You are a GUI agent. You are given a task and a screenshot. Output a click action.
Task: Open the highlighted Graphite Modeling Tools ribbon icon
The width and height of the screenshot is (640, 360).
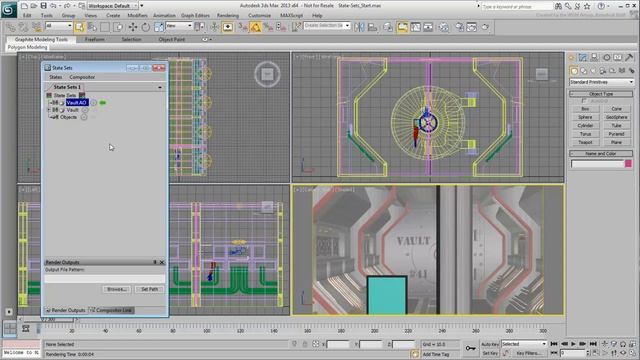(402, 27)
